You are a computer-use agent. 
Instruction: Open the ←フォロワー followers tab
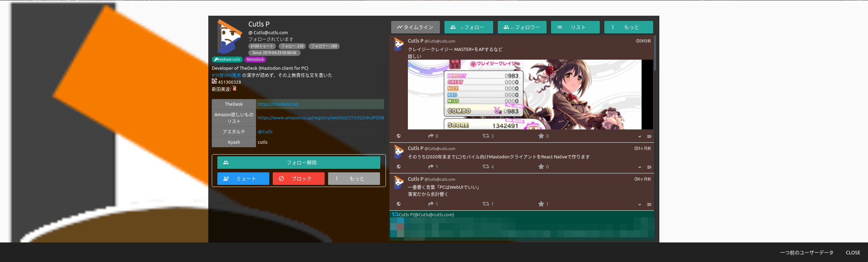522,27
